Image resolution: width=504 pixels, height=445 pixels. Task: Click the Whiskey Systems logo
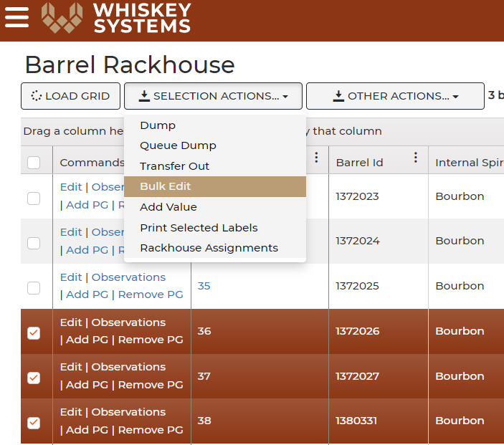pyautogui.click(x=116, y=18)
